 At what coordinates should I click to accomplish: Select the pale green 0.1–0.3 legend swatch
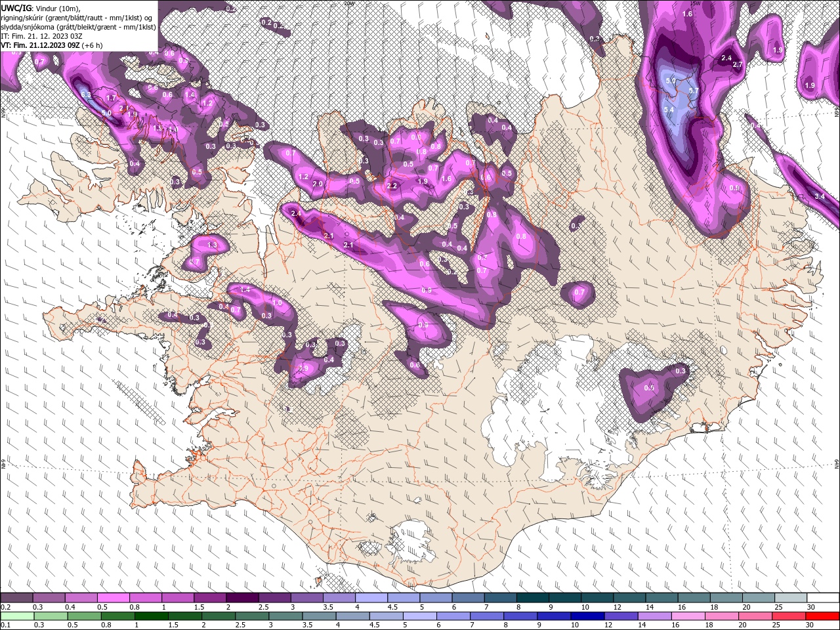[x=16, y=616]
